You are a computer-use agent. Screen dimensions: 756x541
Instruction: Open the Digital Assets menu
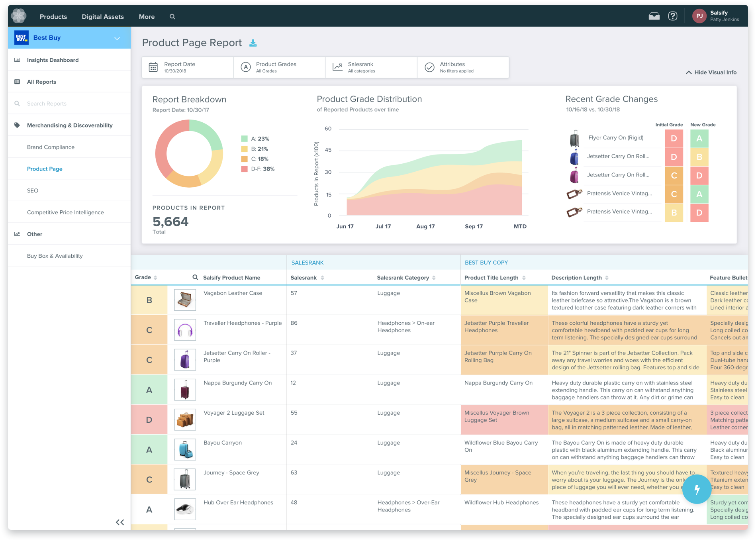pyautogui.click(x=103, y=17)
